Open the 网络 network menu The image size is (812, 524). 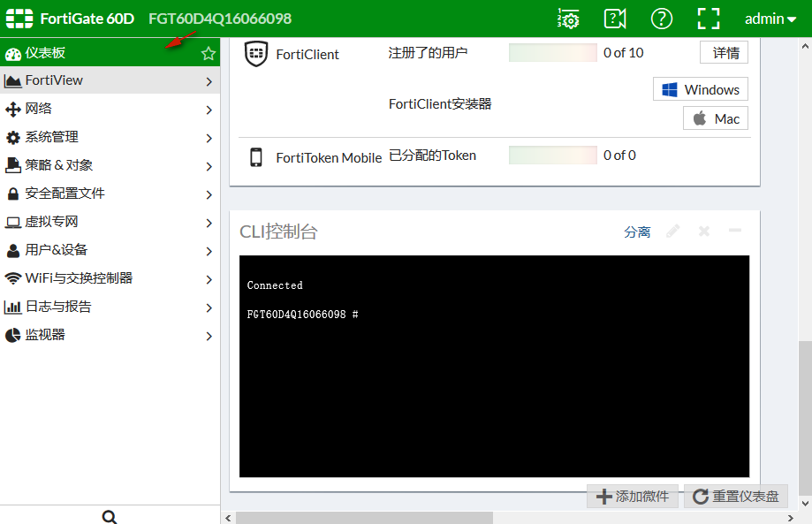coord(110,109)
